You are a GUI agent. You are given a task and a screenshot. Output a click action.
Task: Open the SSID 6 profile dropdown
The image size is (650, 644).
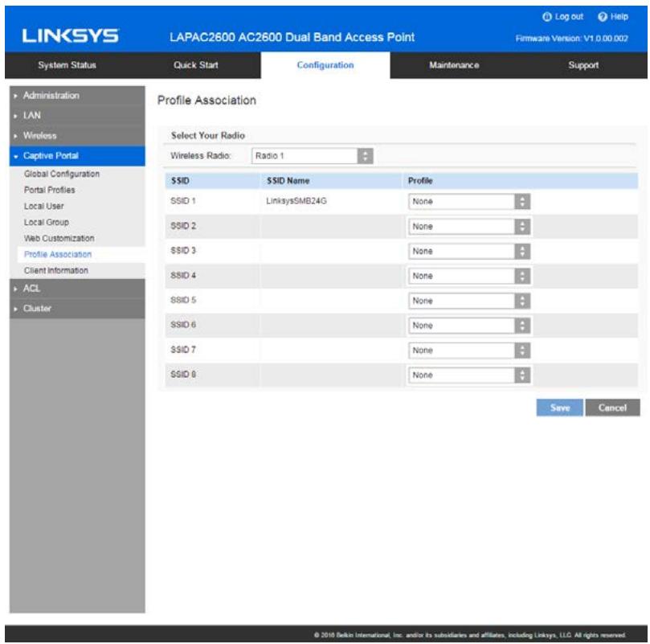469,326
